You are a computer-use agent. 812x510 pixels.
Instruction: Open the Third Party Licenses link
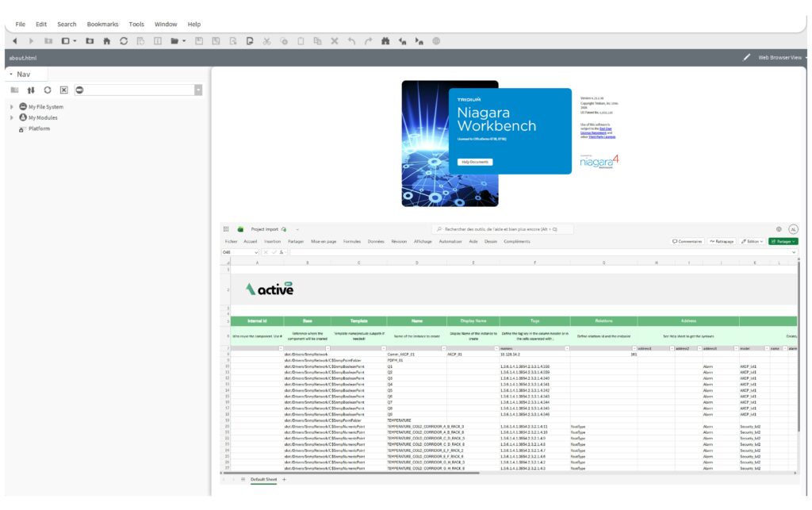coord(603,136)
